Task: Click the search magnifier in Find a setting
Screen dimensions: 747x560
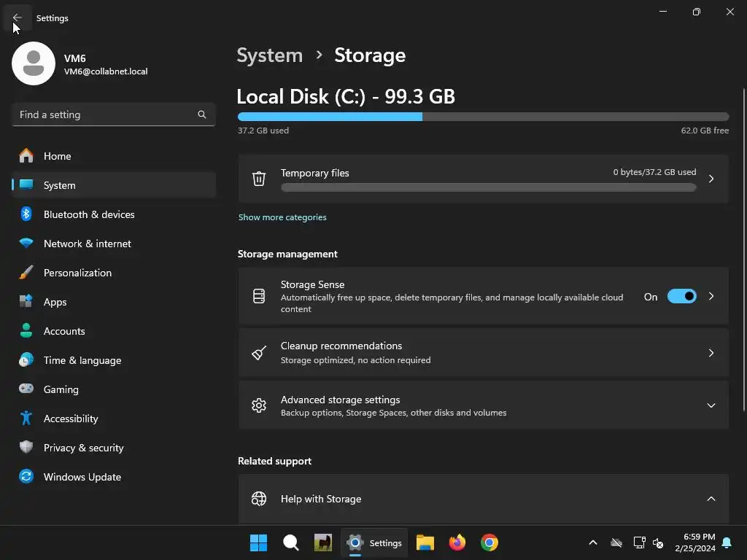Action: coord(202,114)
